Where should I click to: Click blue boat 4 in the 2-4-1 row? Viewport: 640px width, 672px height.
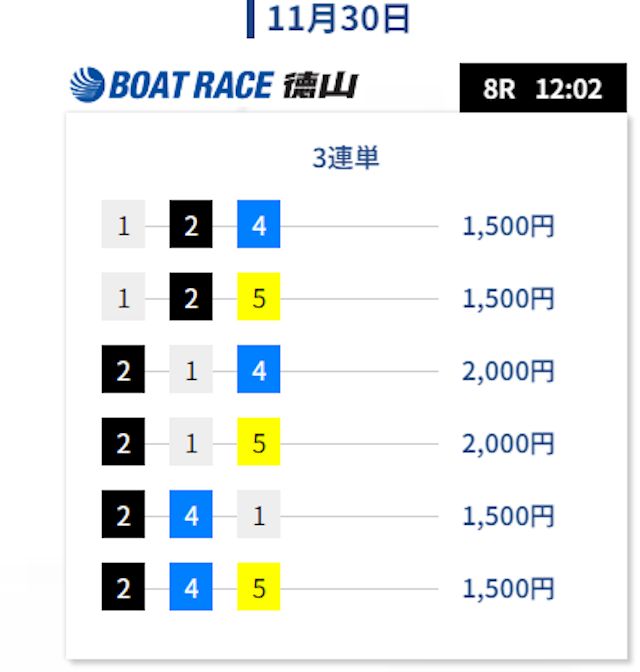pyautogui.click(x=191, y=514)
